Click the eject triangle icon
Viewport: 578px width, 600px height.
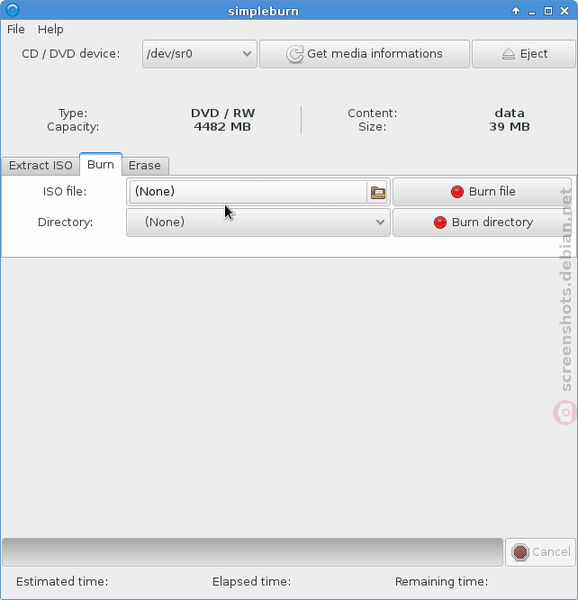(508, 54)
